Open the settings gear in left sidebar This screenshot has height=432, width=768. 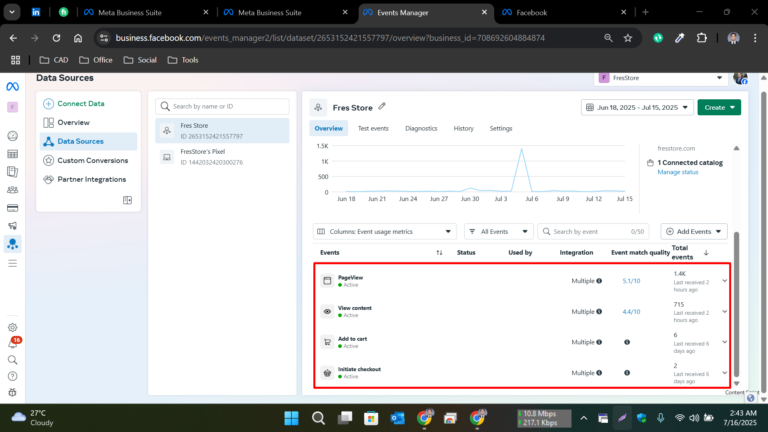13,327
